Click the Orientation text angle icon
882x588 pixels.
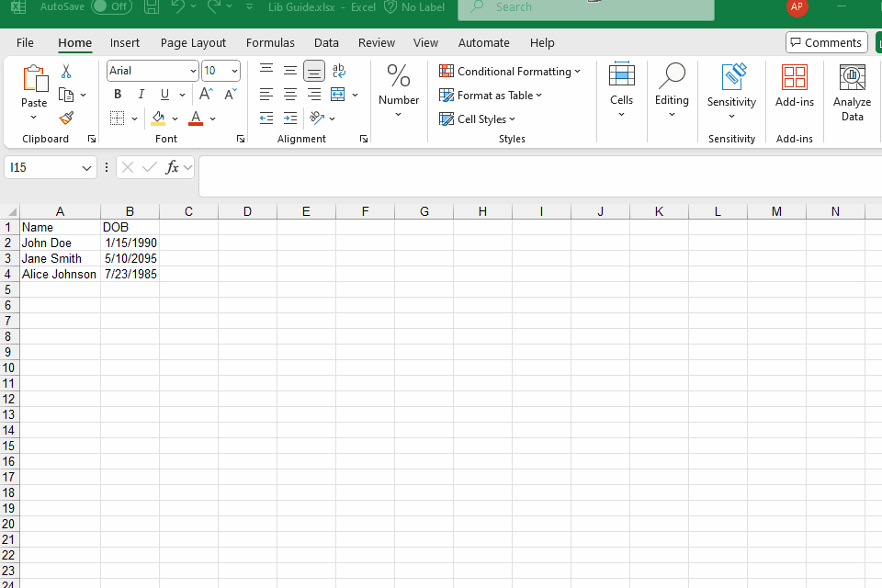click(x=317, y=119)
